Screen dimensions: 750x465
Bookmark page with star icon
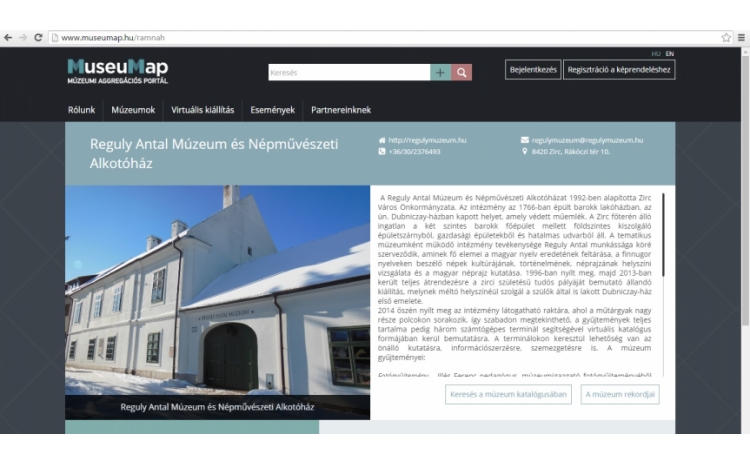pos(726,37)
